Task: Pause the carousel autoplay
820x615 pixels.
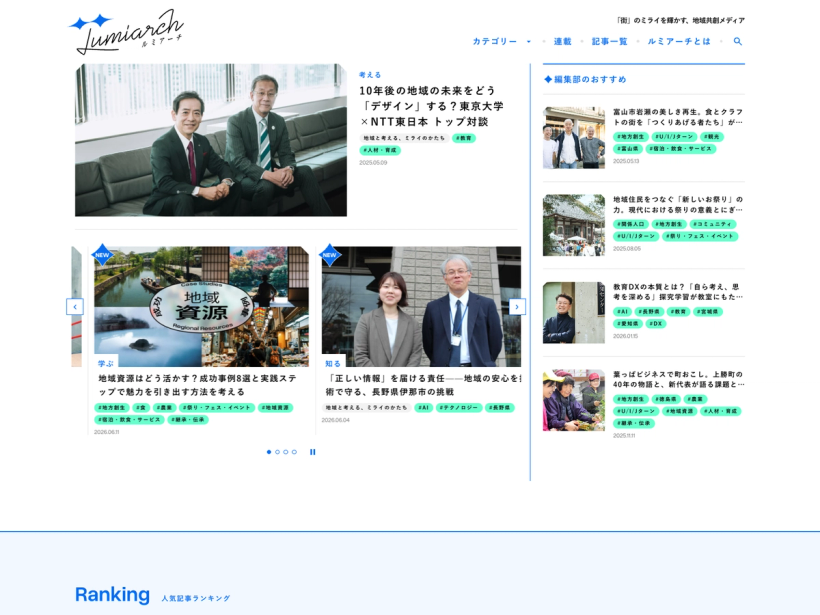Action: 313,452
